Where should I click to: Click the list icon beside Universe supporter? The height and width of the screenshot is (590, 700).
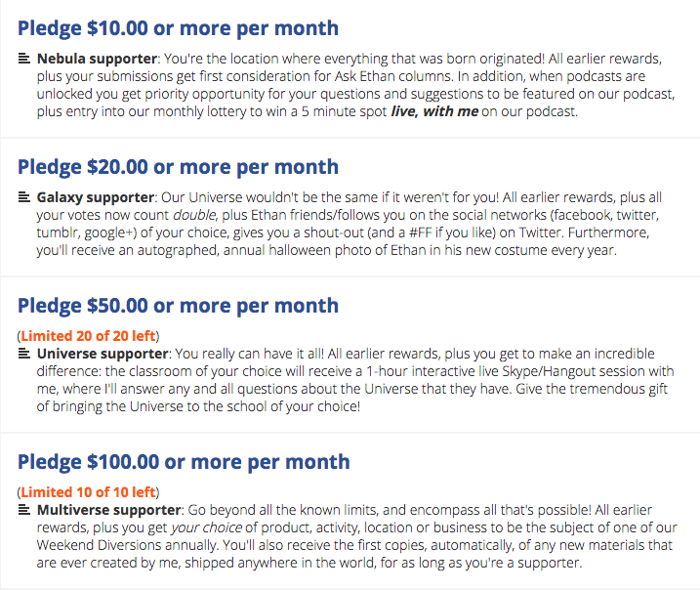coord(24,354)
